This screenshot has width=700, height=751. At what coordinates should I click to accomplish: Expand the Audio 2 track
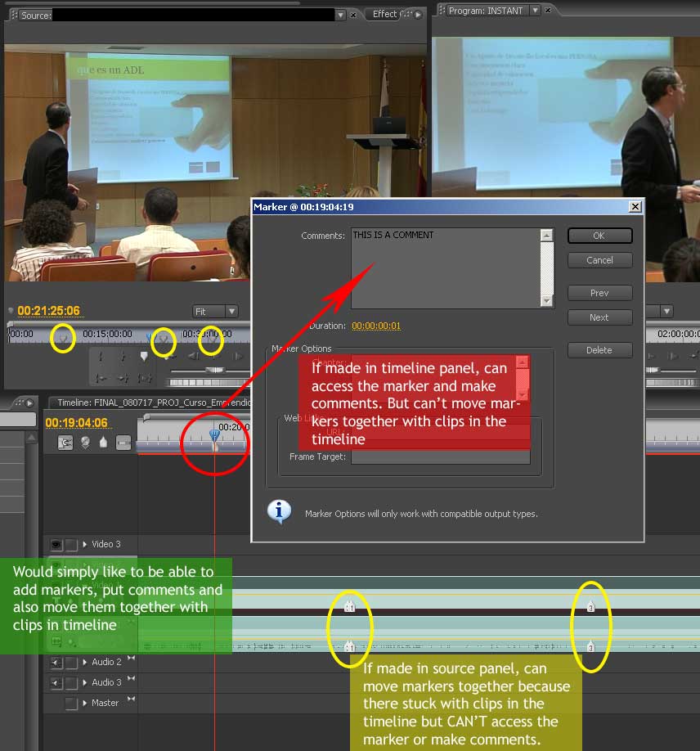point(85,662)
